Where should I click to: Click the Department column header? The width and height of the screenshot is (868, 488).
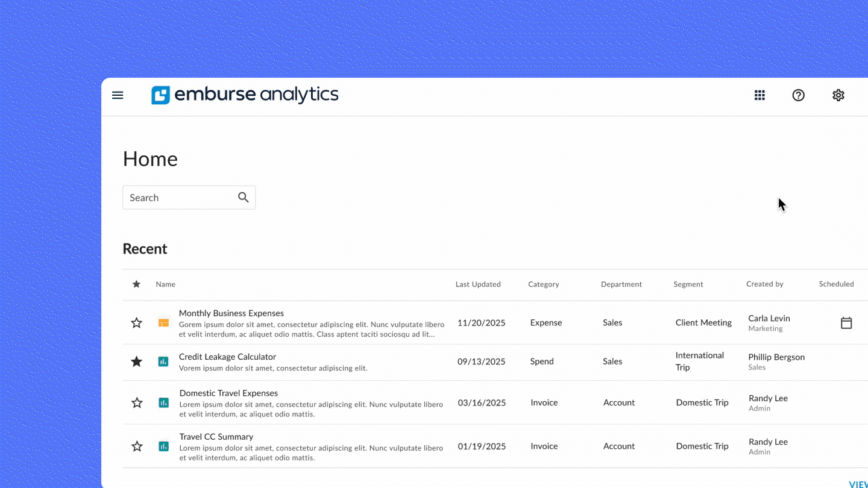pyautogui.click(x=621, y=284)
